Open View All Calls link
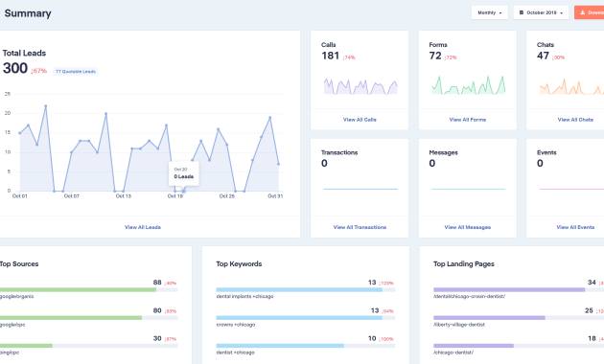Screen dimensions: 604x364 pos(360,120)
